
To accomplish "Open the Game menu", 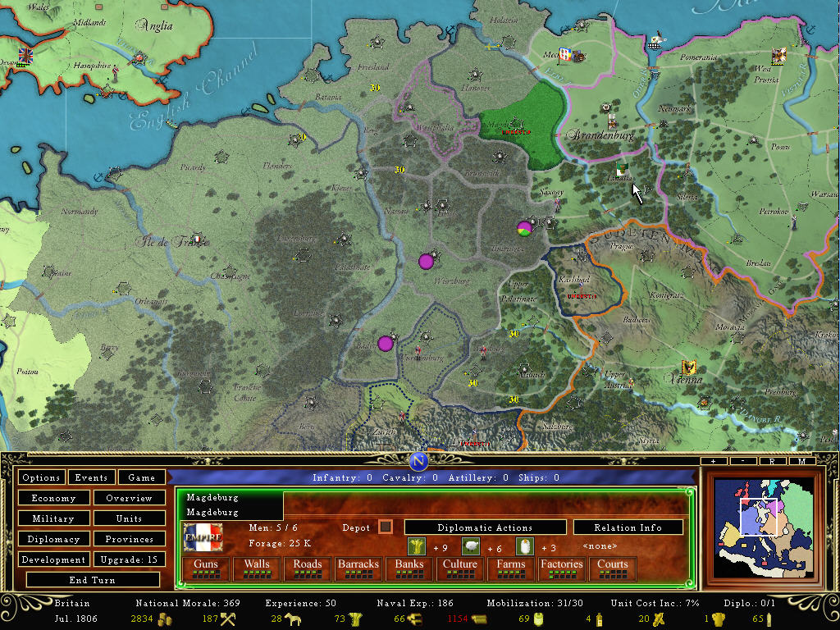I will click(141, 477).
